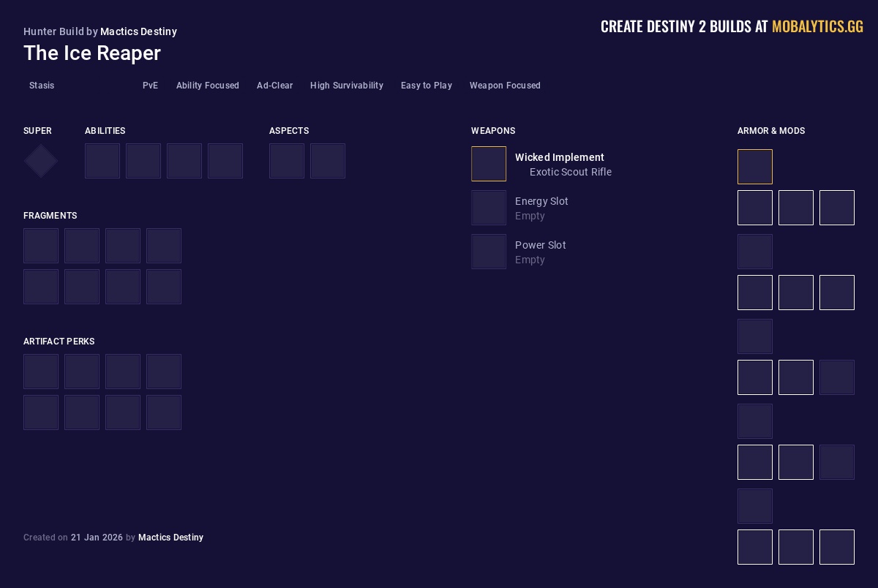
Task: Open the first Aspects slot
Action: coord(287,161)
